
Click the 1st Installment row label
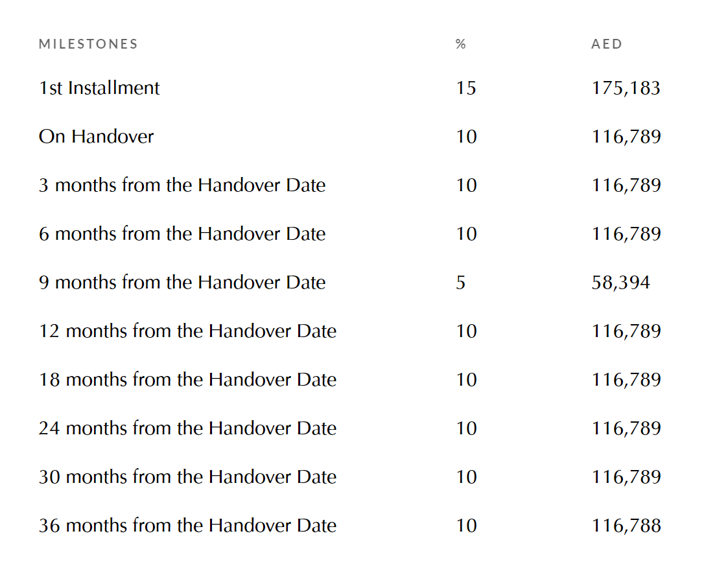(x=99, y=88)
